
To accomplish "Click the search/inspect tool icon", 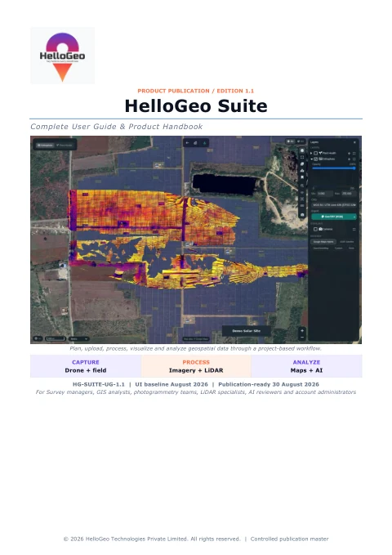I will click(302, 186).
